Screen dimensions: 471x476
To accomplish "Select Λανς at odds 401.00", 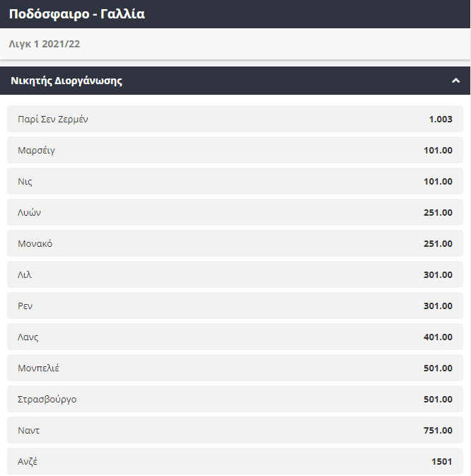I will [235, 337].
